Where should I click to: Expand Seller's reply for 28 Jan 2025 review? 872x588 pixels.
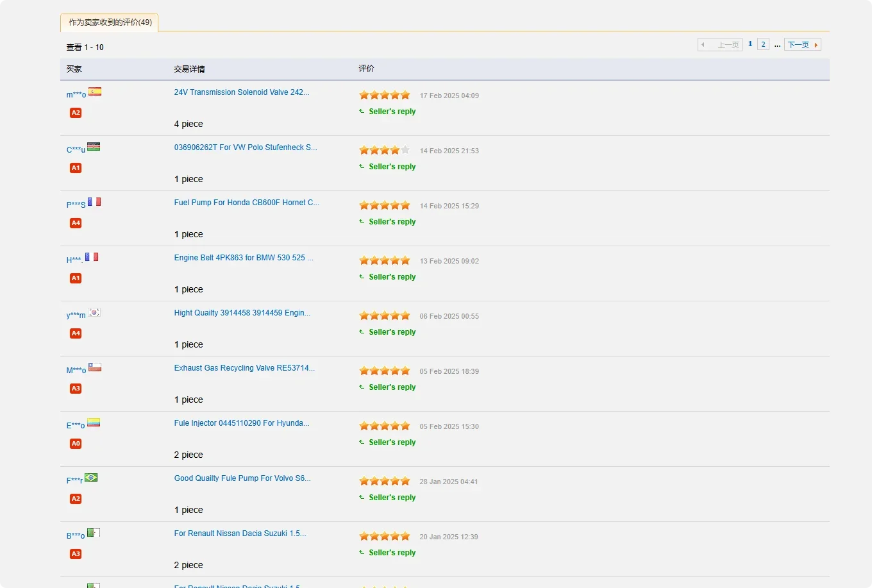[x=392, y=498]
